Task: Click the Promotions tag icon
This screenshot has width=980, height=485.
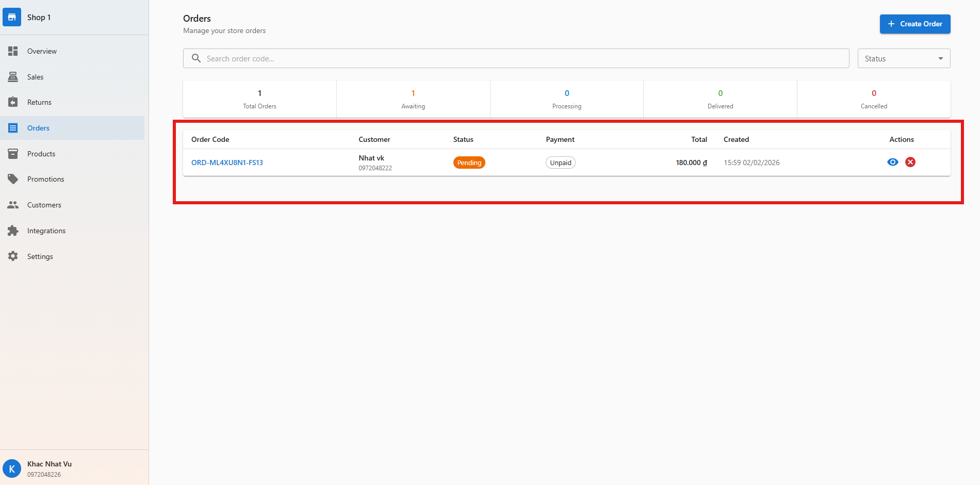Action: click(13, 179)
